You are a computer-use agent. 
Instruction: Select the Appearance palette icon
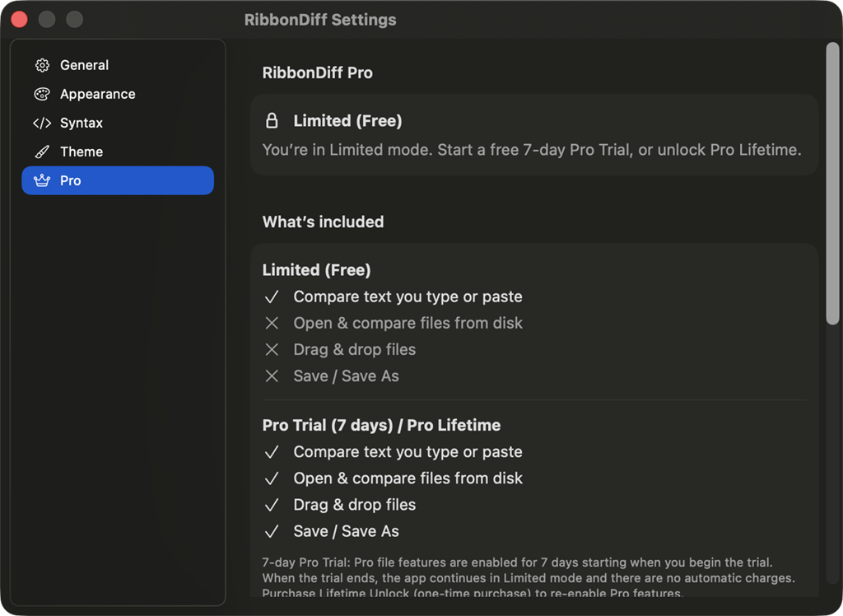coord(40,94)
